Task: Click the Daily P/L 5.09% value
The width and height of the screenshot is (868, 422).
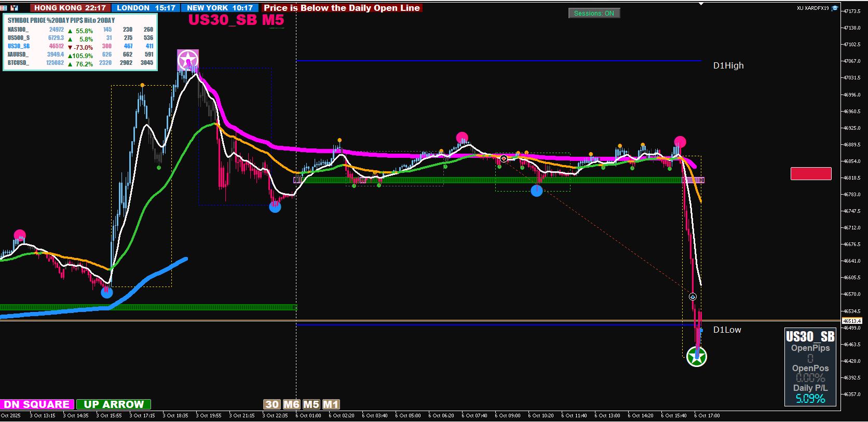Action: tap(810, 399)
